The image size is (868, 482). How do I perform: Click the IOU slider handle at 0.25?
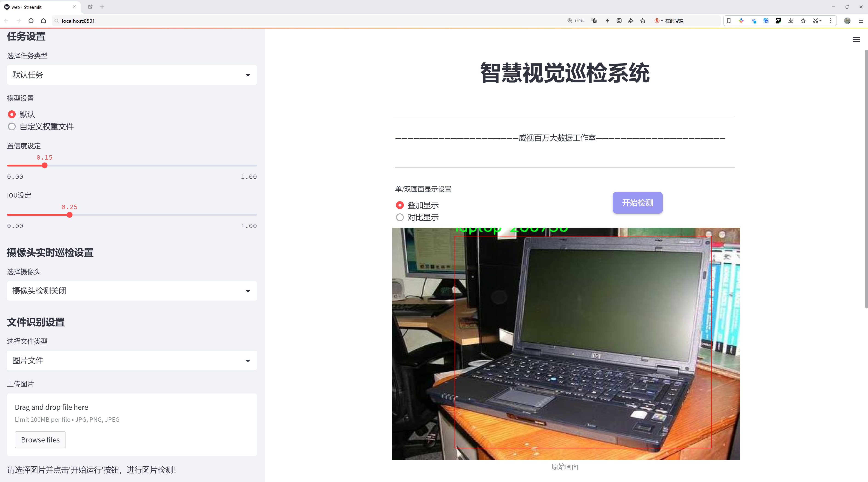(69, 215)
